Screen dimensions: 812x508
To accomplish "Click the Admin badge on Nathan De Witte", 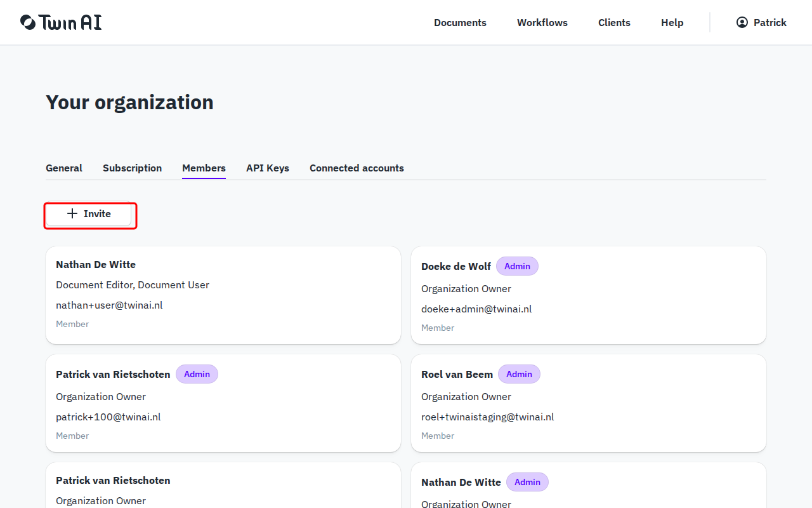I will point(527,482).
